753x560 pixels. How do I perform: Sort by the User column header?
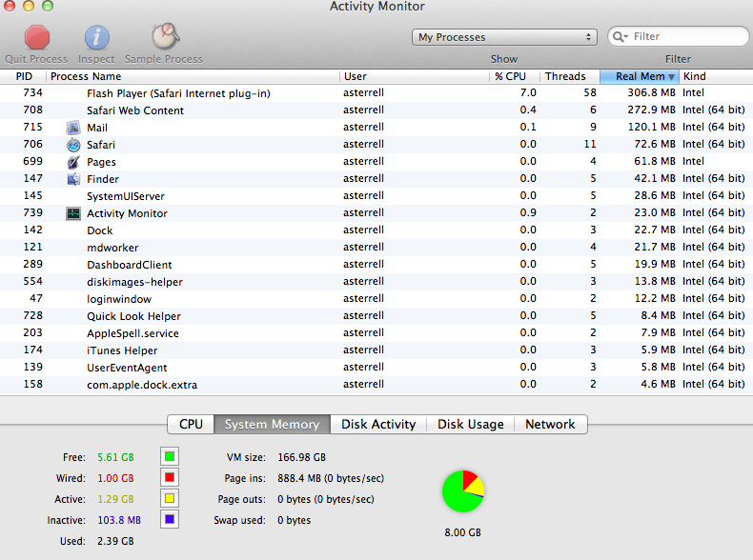point(415,76)
